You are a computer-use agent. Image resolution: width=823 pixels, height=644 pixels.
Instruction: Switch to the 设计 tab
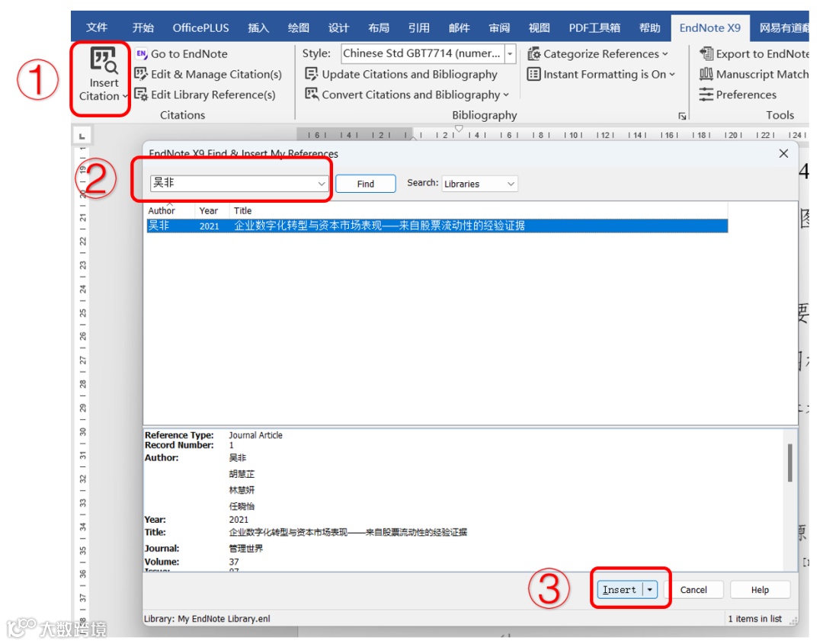pyautogui.click(x=338, y=27)
